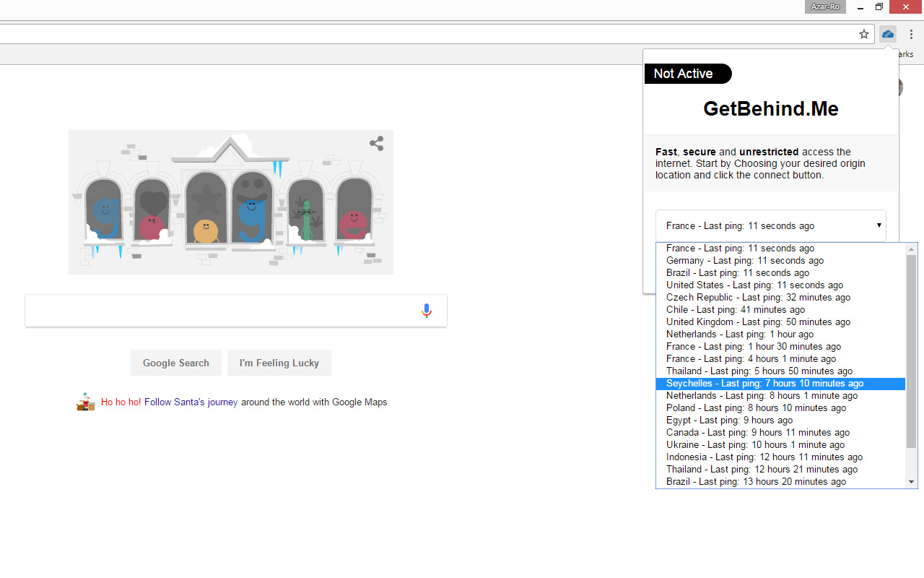Choose Brazil last ping 11 seconds ago
The image size is (924, 578).
pyautogui.click(x=780, y=272)
